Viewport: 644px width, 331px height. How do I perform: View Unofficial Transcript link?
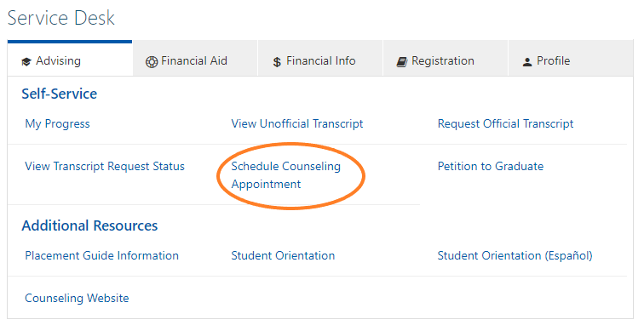tap(297, 124)
